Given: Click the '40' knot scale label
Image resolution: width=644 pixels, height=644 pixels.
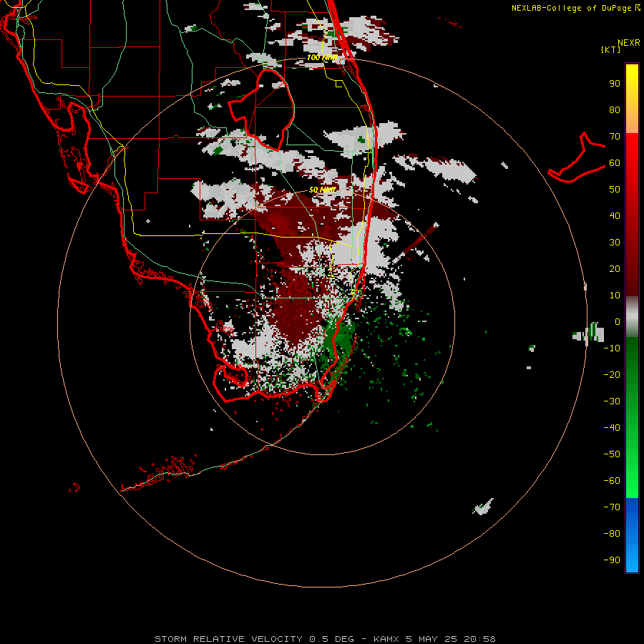Looking at the screenshot, I should click(615, 216).
